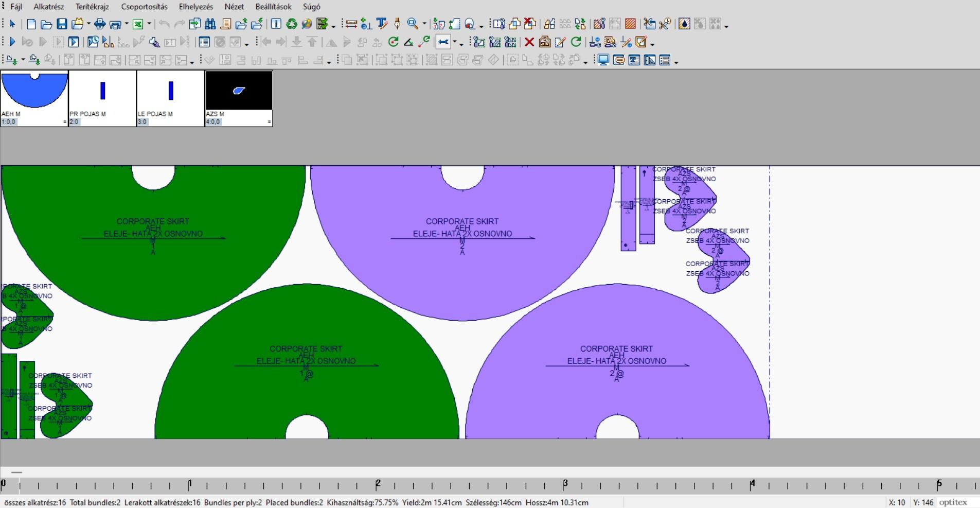Image resolution: width=980 pixels, height=508 pixels.
Task: Click the blue play nesting icon
Action: coord(12,42)
